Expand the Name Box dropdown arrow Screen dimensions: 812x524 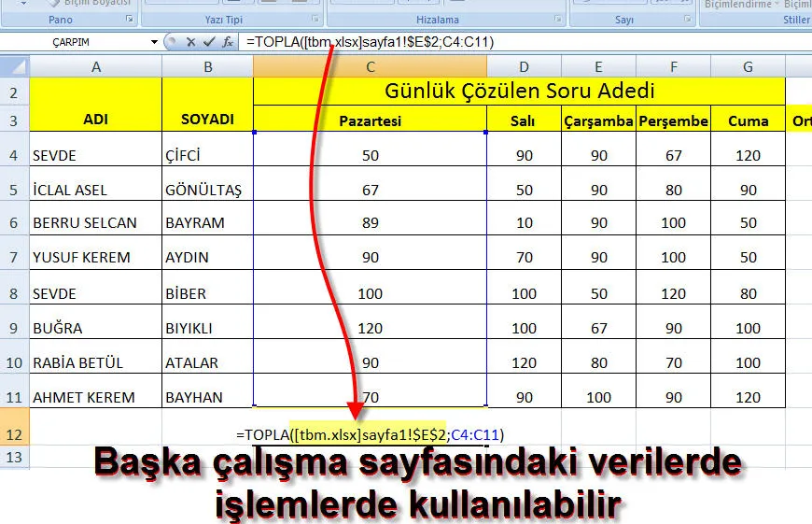point(154,42)
